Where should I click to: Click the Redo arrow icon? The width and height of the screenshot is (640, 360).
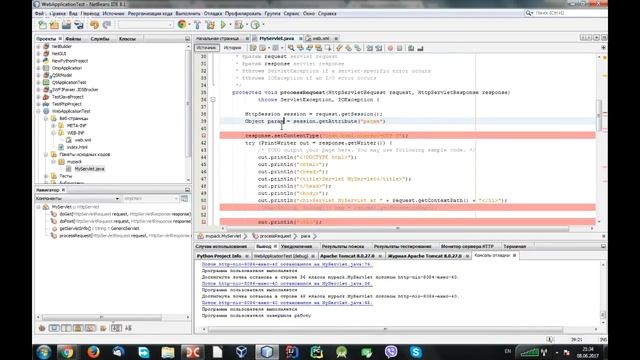coord(107,25)
